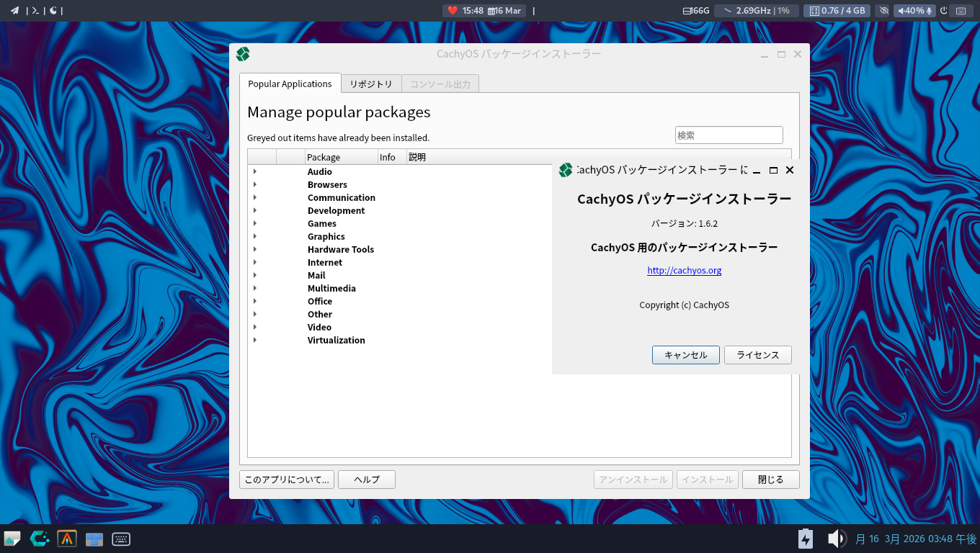Screen dimensions: 980x553
Task: Expand the Video category arrow
Action: [x=254, y=327]
